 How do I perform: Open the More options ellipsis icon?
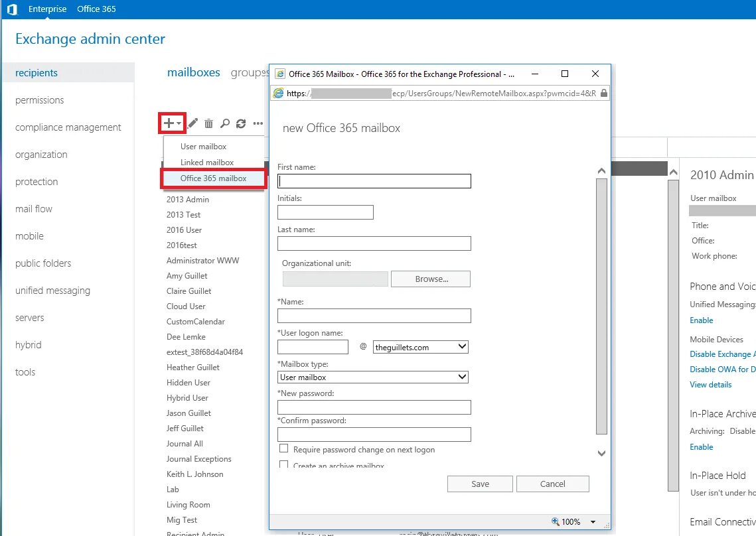click(258, 123)
